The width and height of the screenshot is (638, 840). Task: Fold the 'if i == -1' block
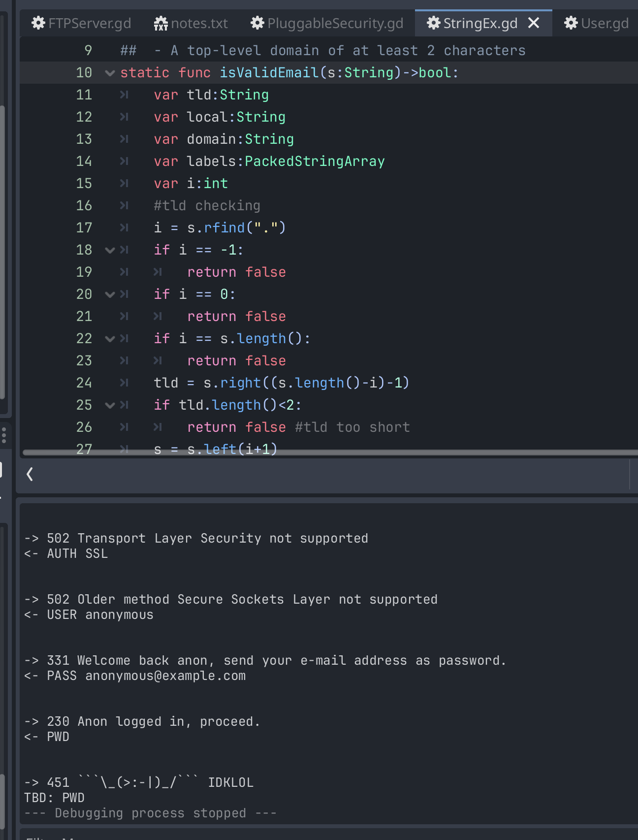(110, 251)
